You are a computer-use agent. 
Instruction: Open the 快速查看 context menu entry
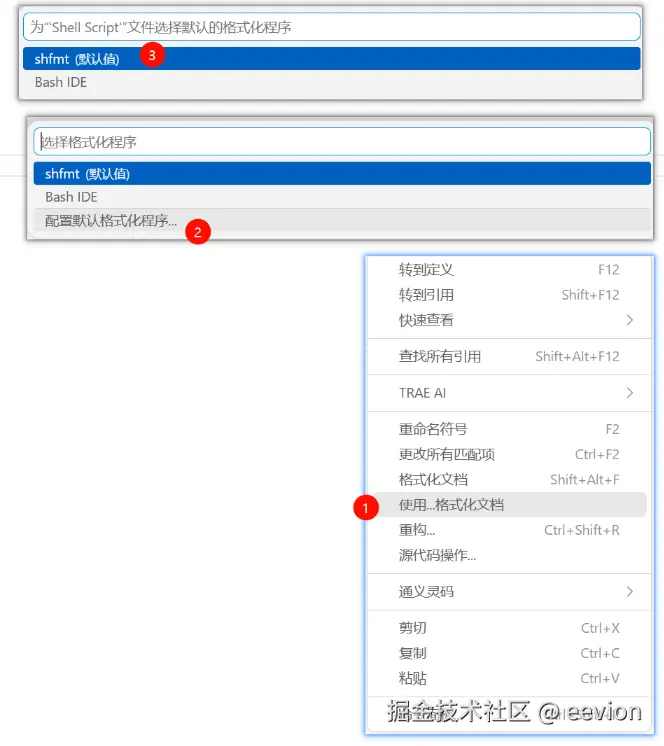tap(509, 320)
